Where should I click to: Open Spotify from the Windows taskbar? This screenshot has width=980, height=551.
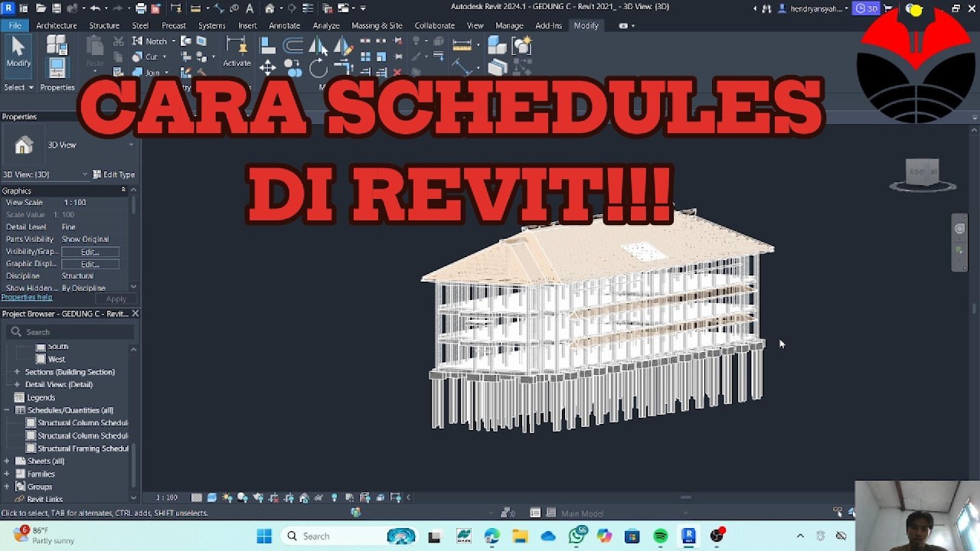tap(661, 536)
